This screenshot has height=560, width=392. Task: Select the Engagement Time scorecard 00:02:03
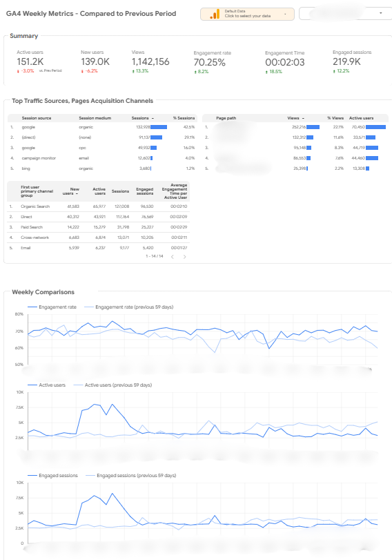point(285,63)
